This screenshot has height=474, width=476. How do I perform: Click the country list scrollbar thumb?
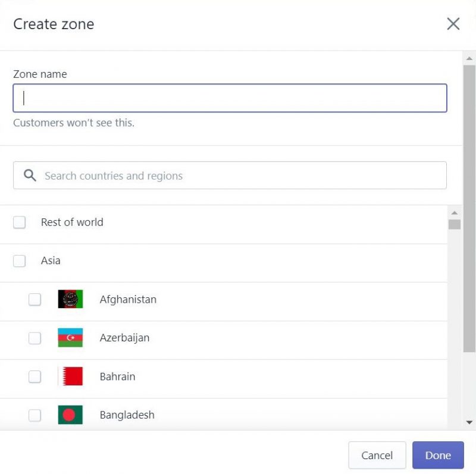[455, 223]
